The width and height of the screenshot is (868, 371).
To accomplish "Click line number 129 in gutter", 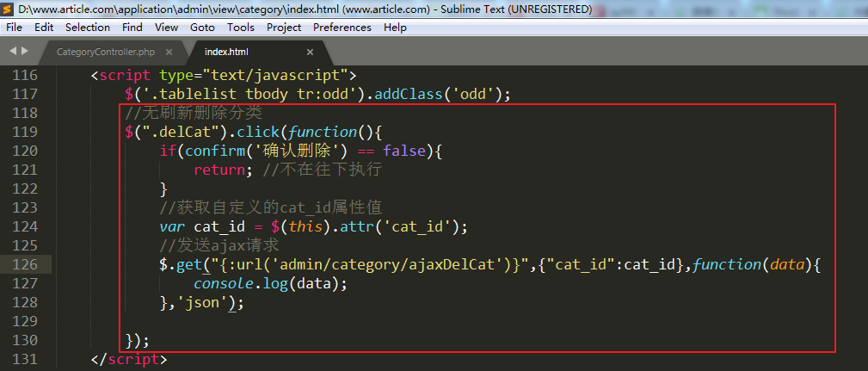I will pyautogui.click(x=25, y=321).
